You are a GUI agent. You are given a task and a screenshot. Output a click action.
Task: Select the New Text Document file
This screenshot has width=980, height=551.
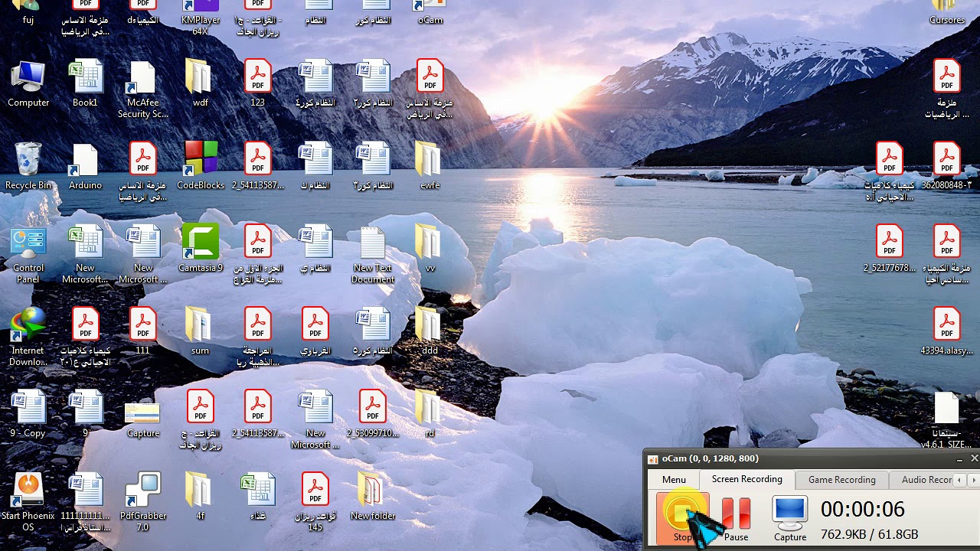click(373, 255)
